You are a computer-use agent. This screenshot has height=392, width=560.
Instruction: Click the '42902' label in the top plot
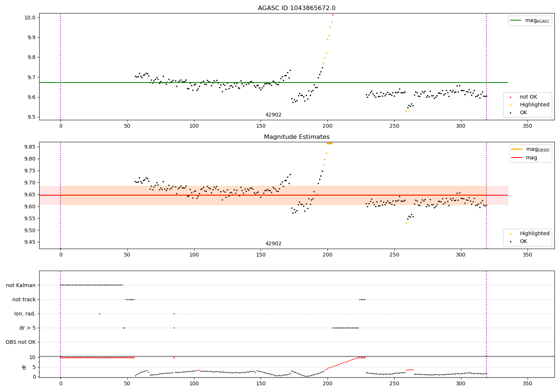(273, 115)
